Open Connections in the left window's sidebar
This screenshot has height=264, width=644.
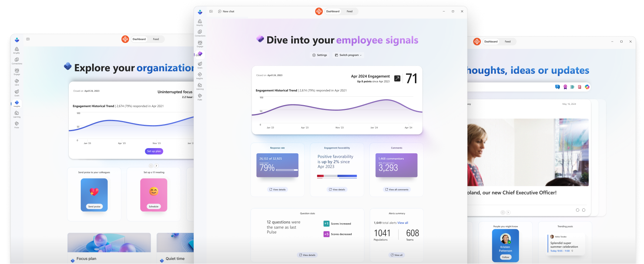pyautogui.click(x=17, y=61)
